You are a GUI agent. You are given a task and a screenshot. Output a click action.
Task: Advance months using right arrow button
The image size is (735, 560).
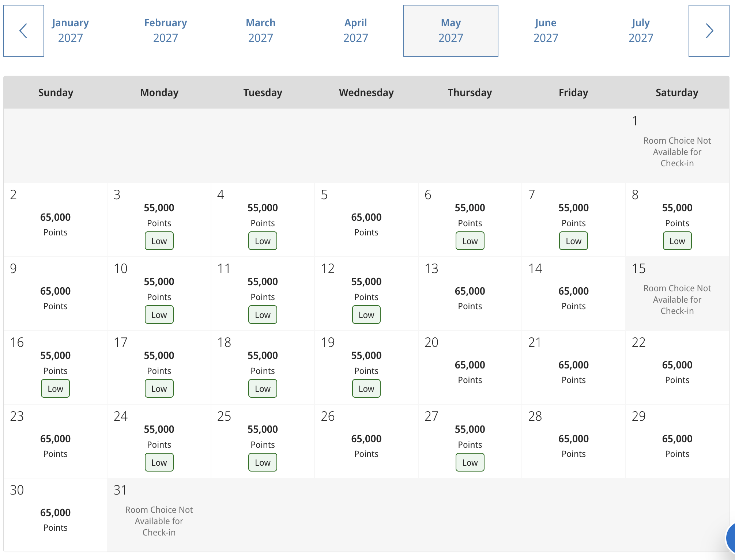pos(709,31)
